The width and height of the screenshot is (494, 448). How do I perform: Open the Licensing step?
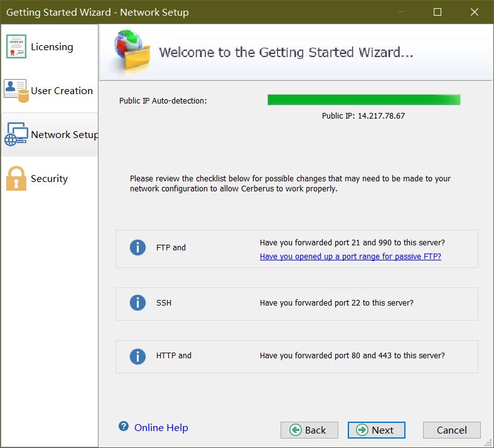point(50,46)
